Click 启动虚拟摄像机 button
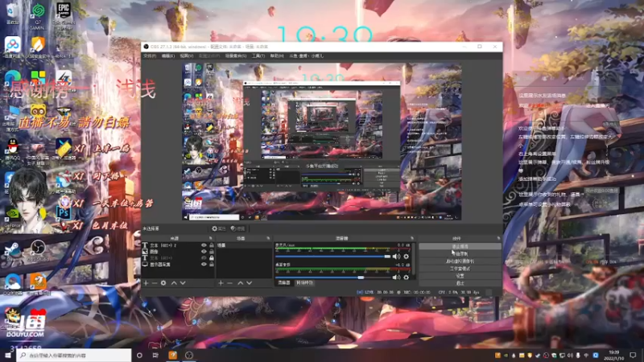The height and width of the screenshot is (362, 644). 460,261
